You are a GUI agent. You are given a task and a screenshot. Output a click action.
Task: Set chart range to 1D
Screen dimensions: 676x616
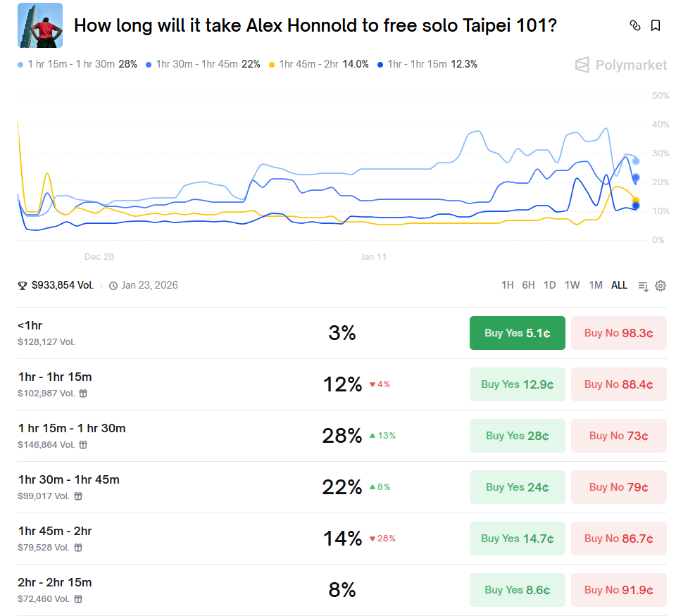tap(550, 285)
